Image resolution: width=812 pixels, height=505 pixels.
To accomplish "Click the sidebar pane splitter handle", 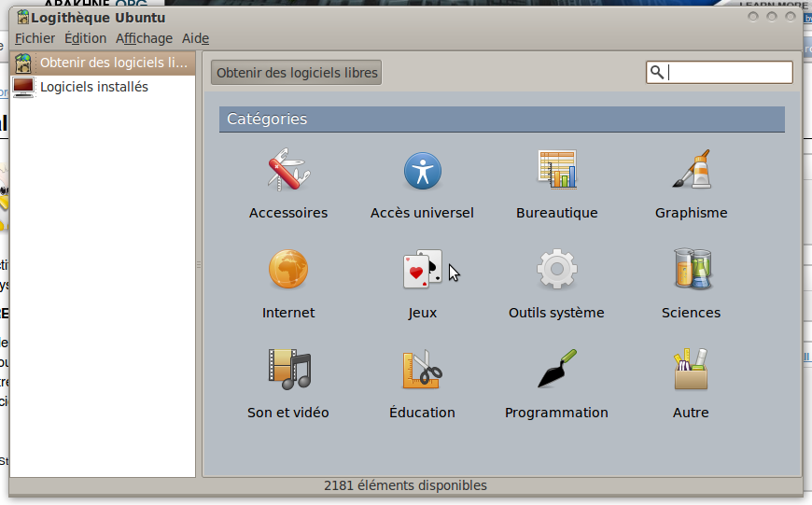I will (x=199, y=265).
